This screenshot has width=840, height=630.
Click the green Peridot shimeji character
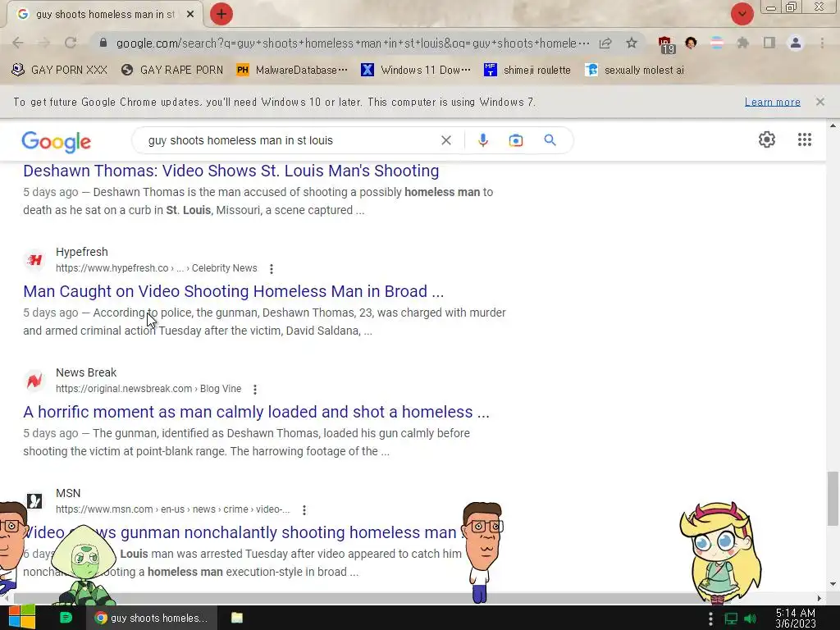click(84, 565)
